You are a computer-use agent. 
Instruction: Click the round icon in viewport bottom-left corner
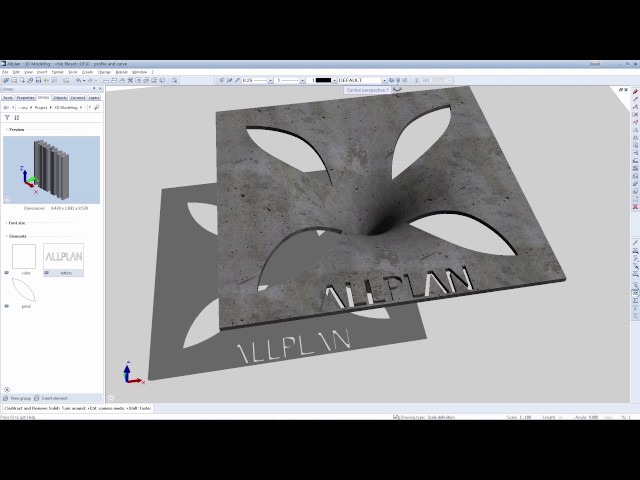(111, 398)
